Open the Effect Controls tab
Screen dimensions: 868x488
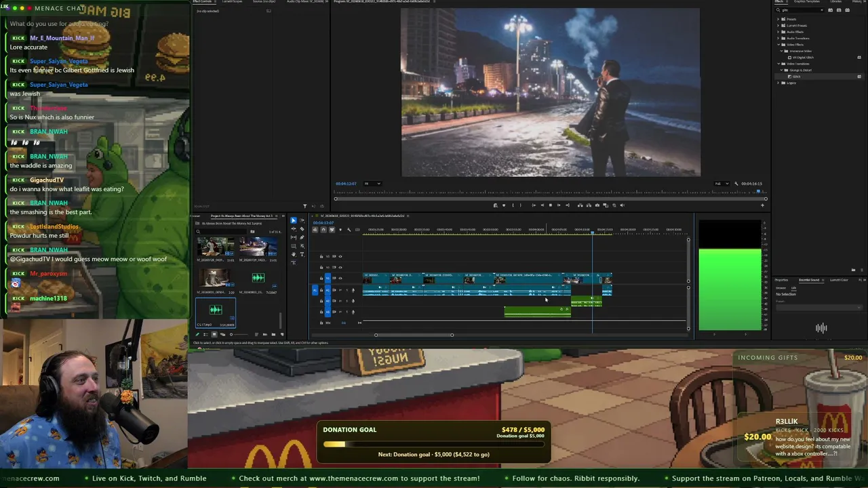[x=203, y=1]
